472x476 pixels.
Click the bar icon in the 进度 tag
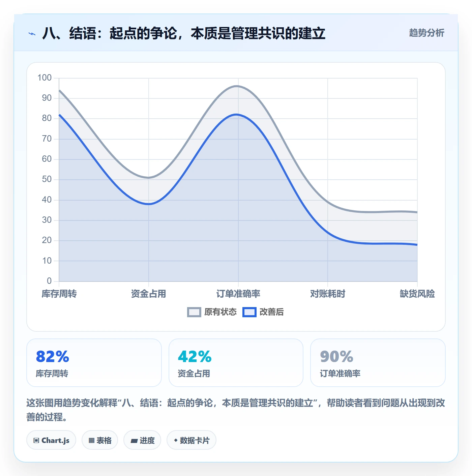tap(134, 441)
